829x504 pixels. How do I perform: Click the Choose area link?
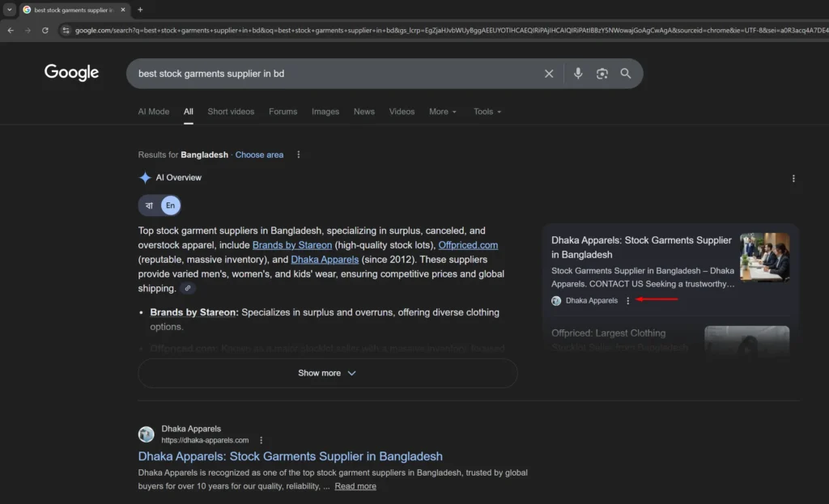259,155
